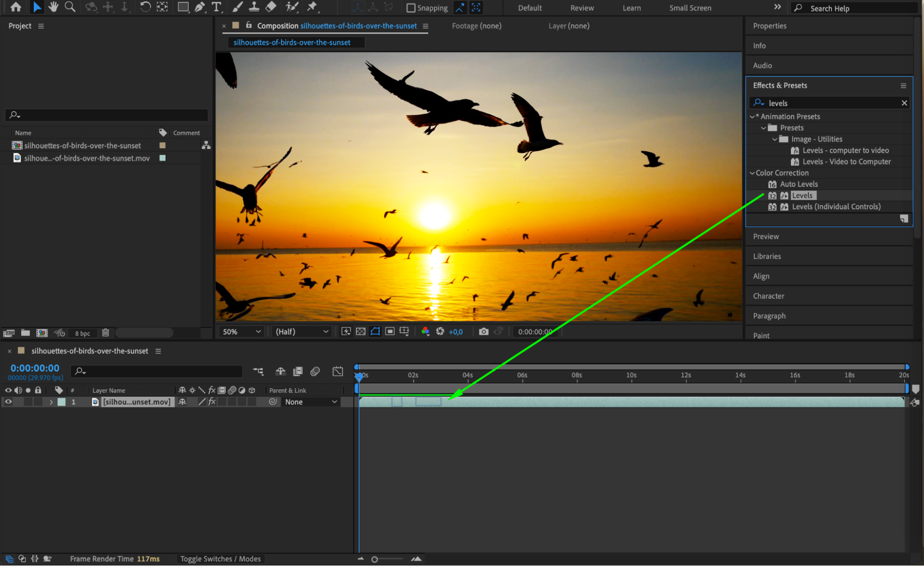Open the 50% magnification dropdown

pos(242,332)
